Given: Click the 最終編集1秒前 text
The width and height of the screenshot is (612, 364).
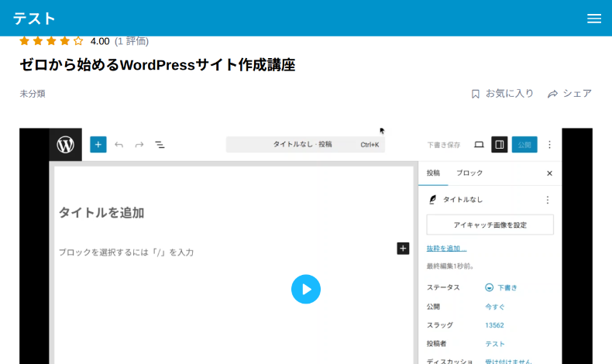Looking at the screenshot, I should [450, 266].
